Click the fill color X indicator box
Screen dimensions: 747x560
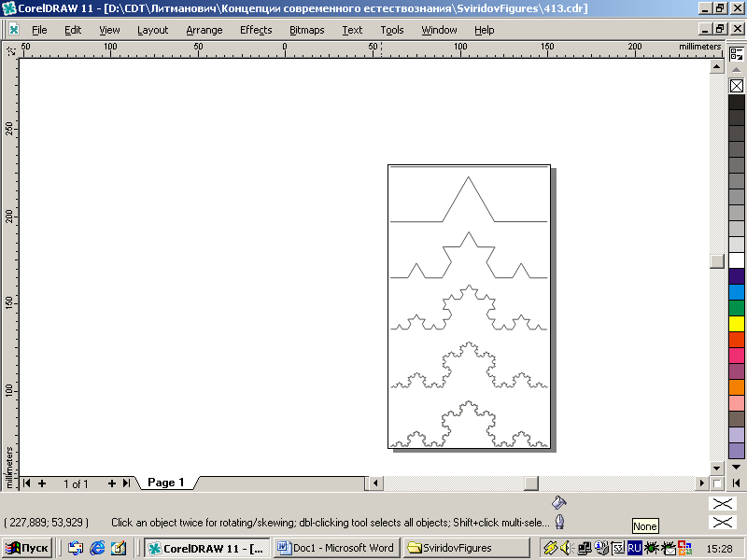tap(722, 503)
